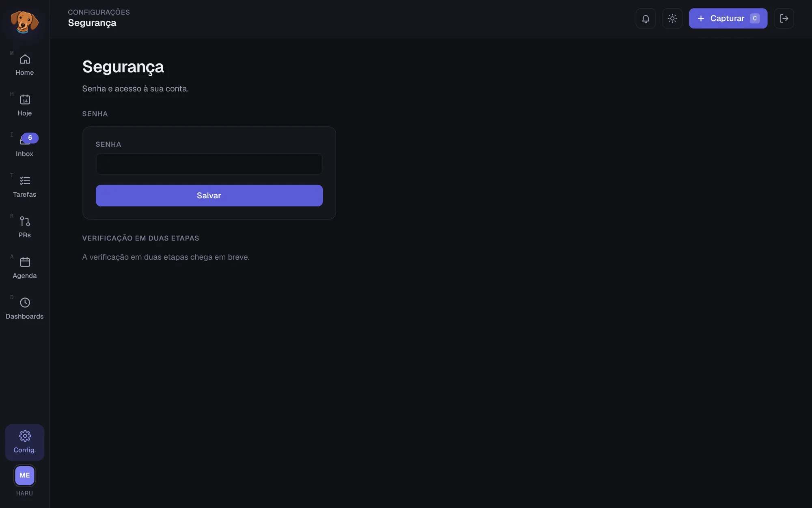The height and width of the screenshot is (508, 812).
Task: Open the Agenda page
Action: [25, 268]
